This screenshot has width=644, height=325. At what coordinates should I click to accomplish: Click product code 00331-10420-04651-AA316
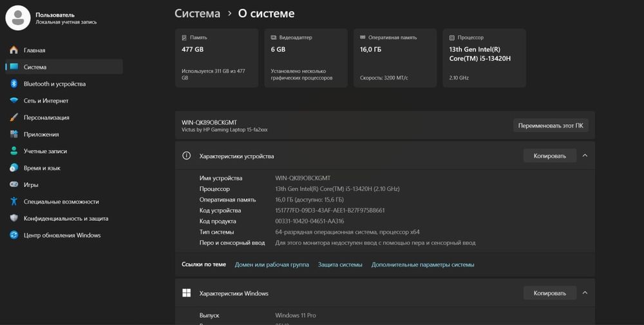[x=310, y=221]
